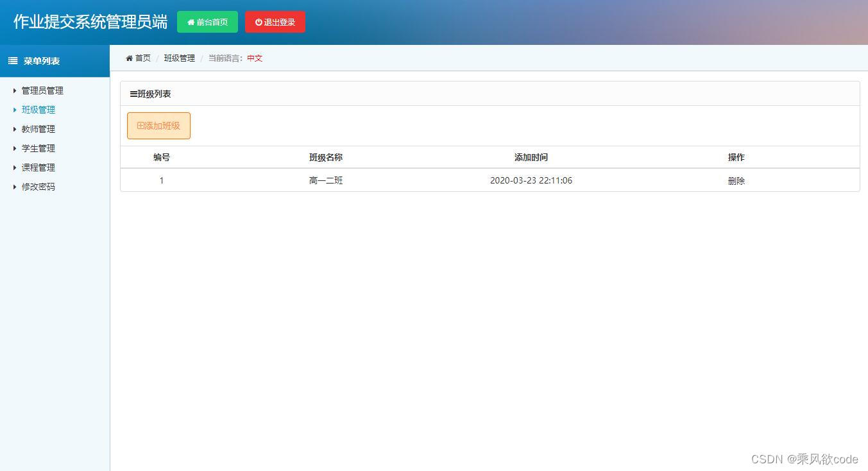Click the 当前语言 label
This screenshot has width=868, height=471.
coord(225,58)
